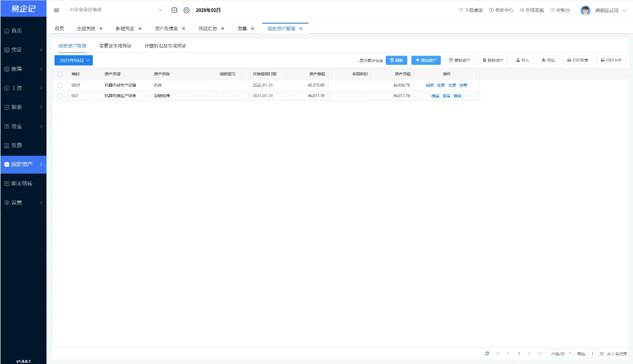Viewport: 633px width, 364px height.
Task: Go to the previous page arrow
Action: [x=508, y=354]
